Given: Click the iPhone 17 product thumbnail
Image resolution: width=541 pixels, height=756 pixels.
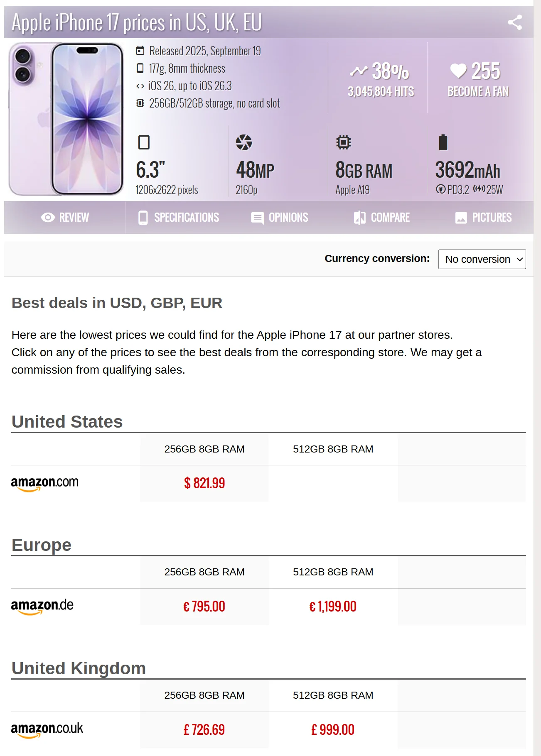Looking at the screenshot, I should (x=66, y=119).
